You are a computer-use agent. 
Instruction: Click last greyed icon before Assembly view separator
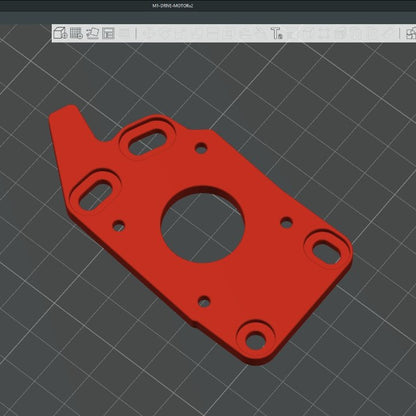pyautogui.click(x=388, y=33)
